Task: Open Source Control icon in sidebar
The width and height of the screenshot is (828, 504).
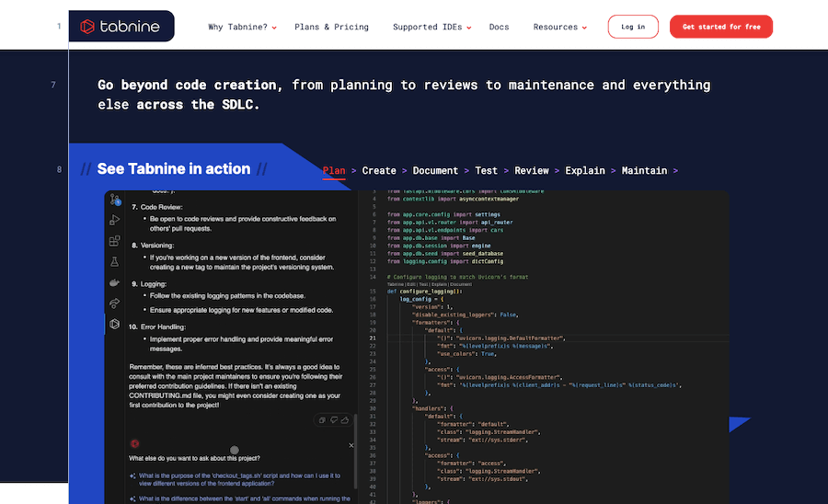Action: click(115, 200)
